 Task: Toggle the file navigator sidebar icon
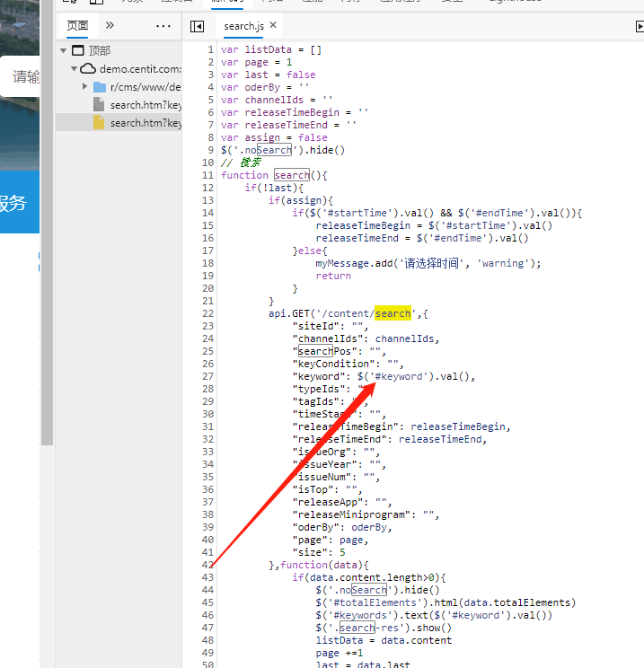click(x=197, y=26)
